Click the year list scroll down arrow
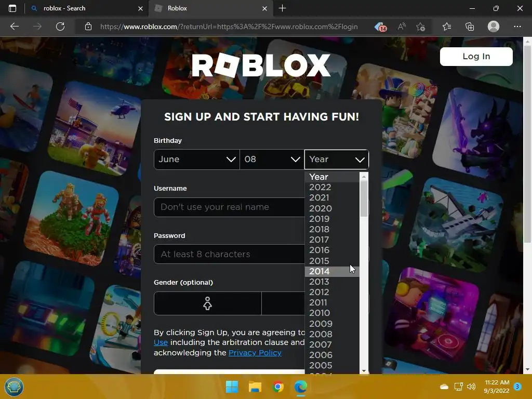Viewport: 532px width, 399px height. 364,371
